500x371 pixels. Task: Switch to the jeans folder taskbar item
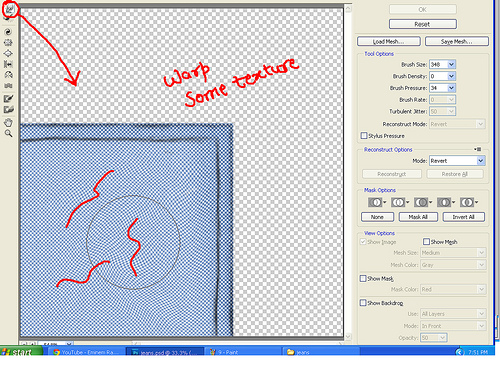(321, 352)
